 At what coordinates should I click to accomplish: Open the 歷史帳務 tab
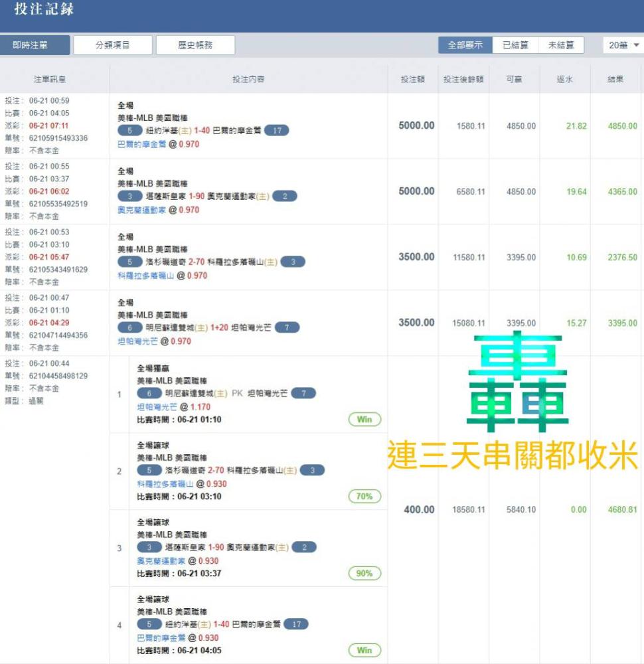tap(195, 45)
